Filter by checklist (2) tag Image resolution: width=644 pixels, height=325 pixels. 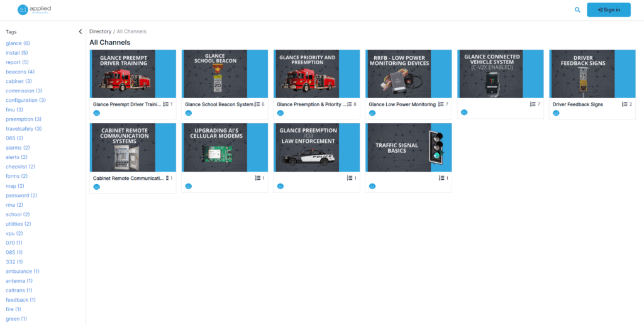21,167
